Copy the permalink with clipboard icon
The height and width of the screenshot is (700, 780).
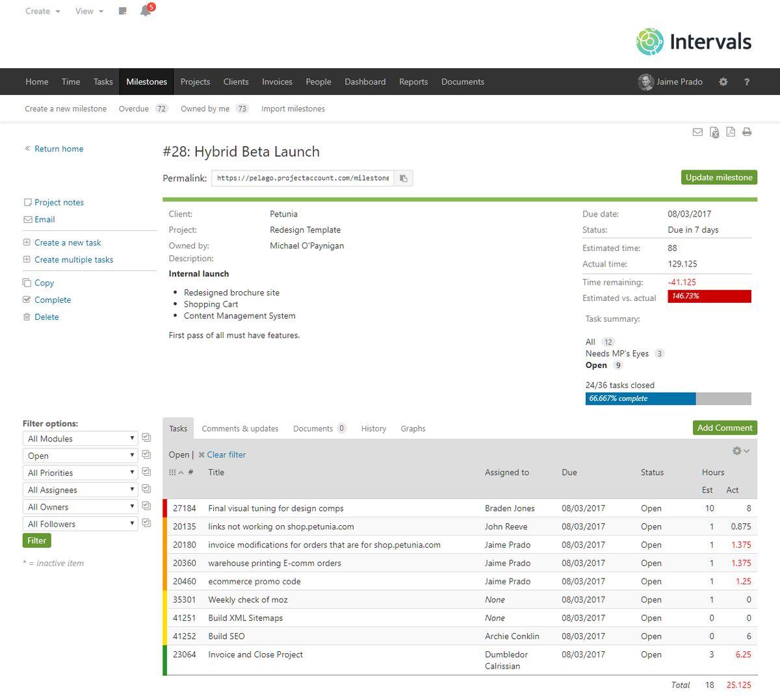click(x=404, y=178)
